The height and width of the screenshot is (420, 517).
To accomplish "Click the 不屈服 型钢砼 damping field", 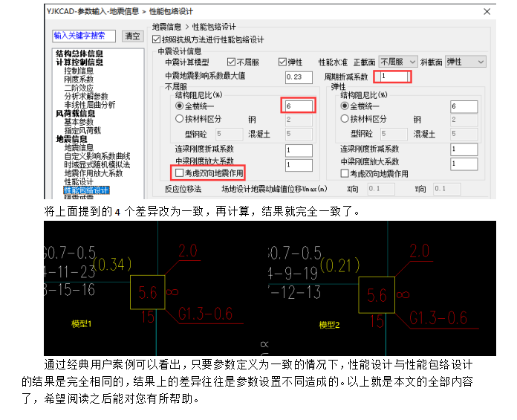I will [230, 134].
